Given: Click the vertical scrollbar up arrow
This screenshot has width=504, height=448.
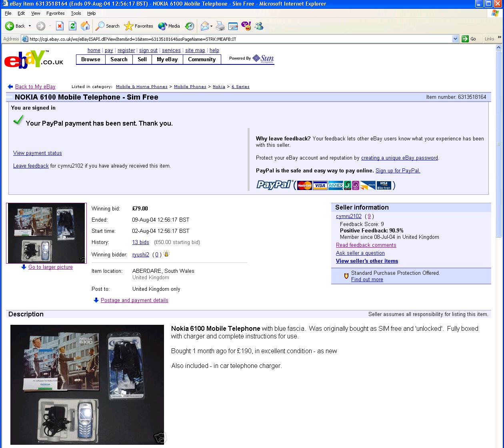Looking at the screenshot, I should click(499, 47).
